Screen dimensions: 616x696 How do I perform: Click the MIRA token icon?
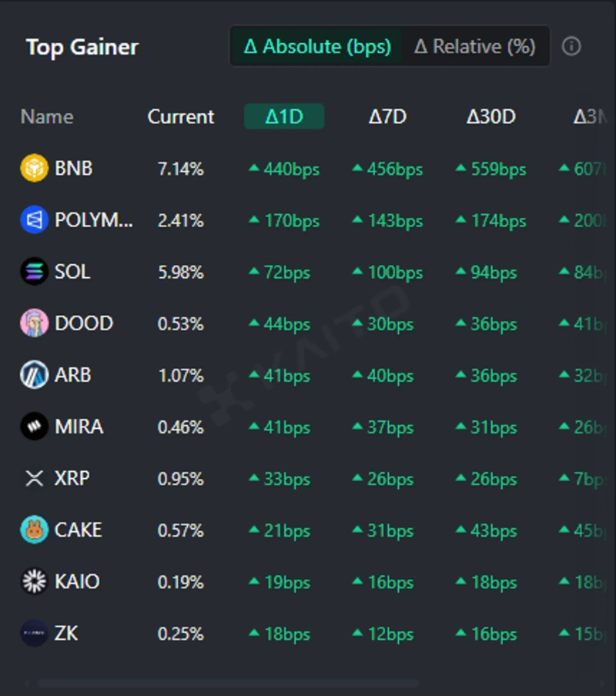(x=34, y=427)
